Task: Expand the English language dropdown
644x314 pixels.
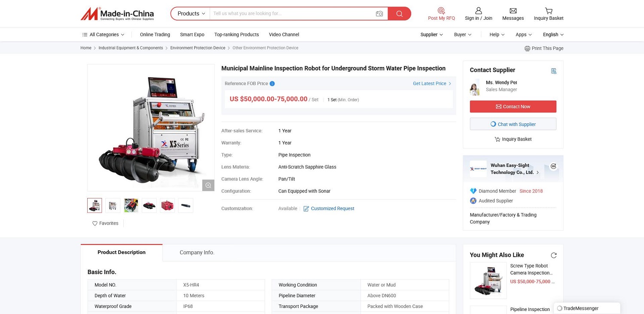Action: [553, 35]
